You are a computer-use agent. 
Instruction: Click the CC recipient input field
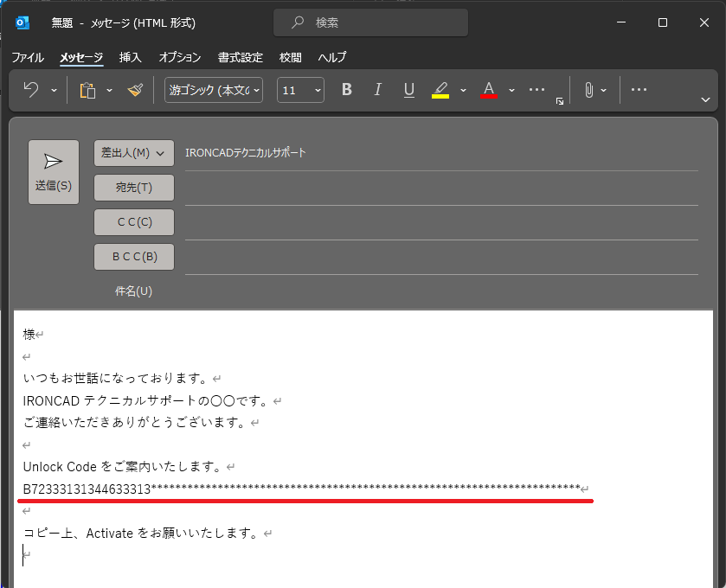[x=441, y=223]
